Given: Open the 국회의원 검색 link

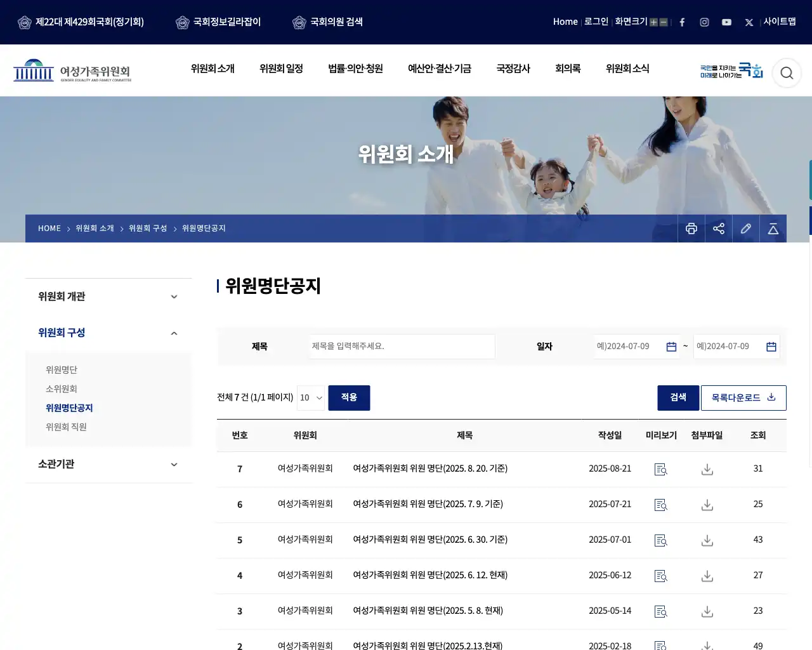Looking at the screenshot, I should (x=328, y=22).
